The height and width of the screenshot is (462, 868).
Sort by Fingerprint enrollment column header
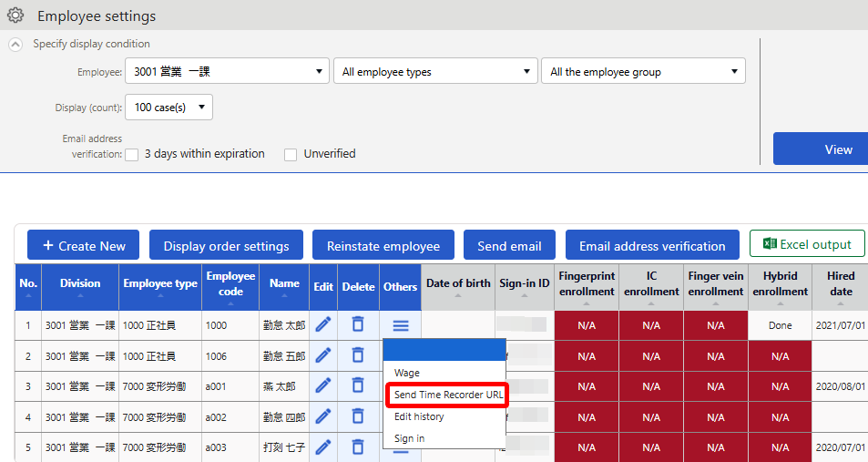587,287
